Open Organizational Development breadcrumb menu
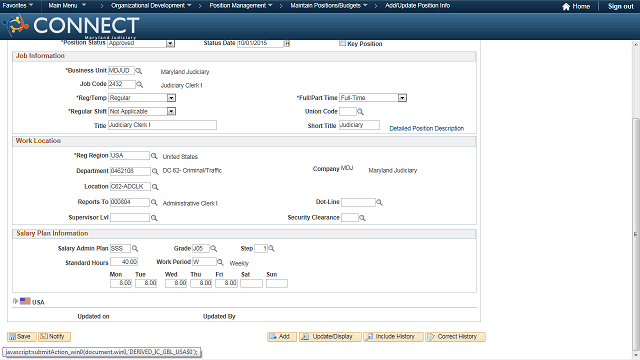The height and width of the screenshot is (360, 640). (x=151, y=6)
